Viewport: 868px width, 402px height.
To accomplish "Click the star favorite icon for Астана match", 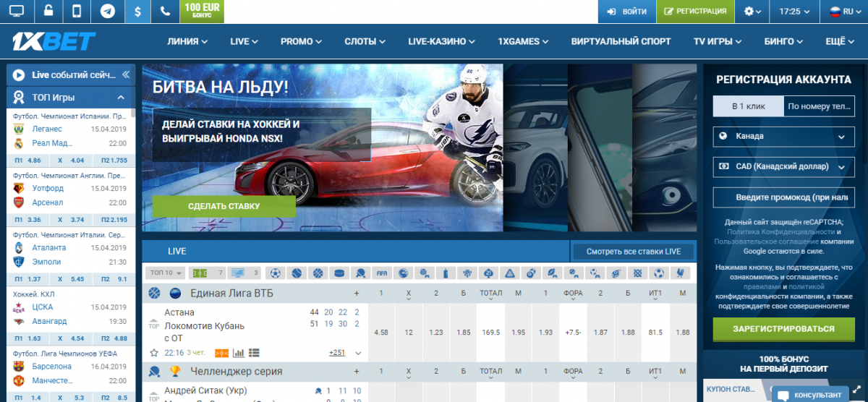I will (153, 353).
